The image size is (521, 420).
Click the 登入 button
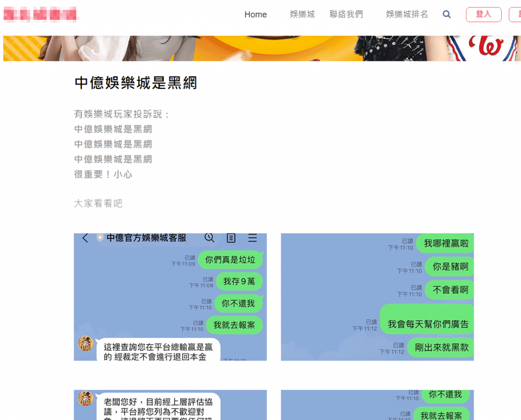click(483, 14)
